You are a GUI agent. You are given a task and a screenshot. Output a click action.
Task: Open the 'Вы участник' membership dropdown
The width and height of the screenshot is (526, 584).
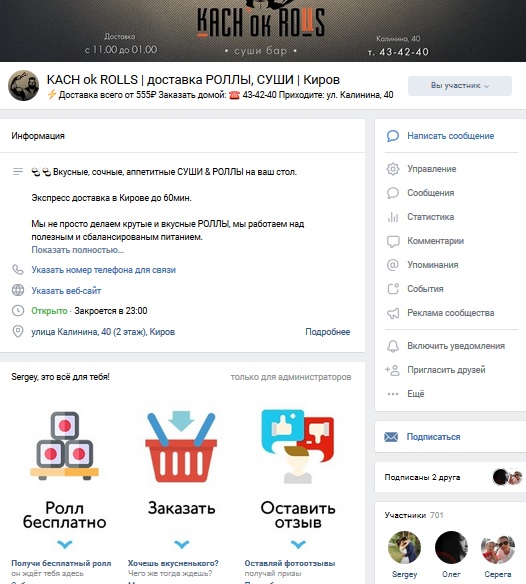pos(460,86)
